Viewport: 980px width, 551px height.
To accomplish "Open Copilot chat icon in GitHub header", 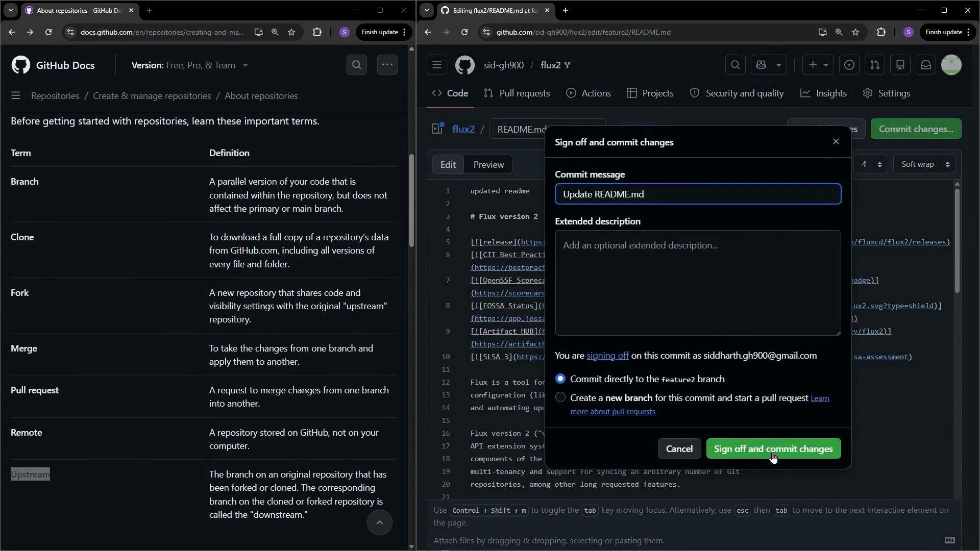I will (x=761, y=65).
